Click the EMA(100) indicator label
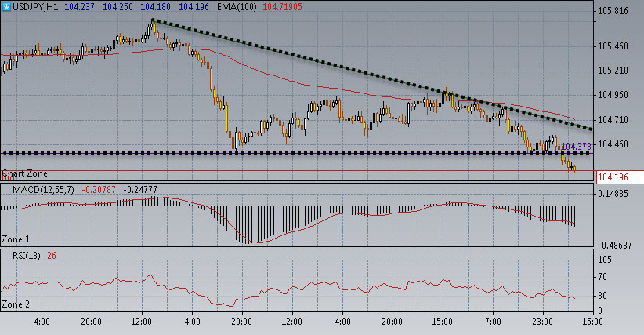The image size is (644, 335). pos(237,7)
